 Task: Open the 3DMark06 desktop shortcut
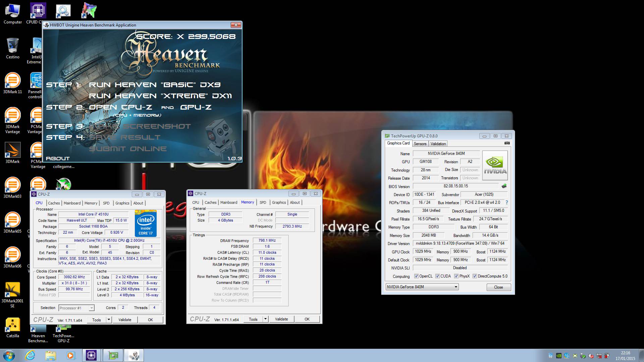(13, 257)
